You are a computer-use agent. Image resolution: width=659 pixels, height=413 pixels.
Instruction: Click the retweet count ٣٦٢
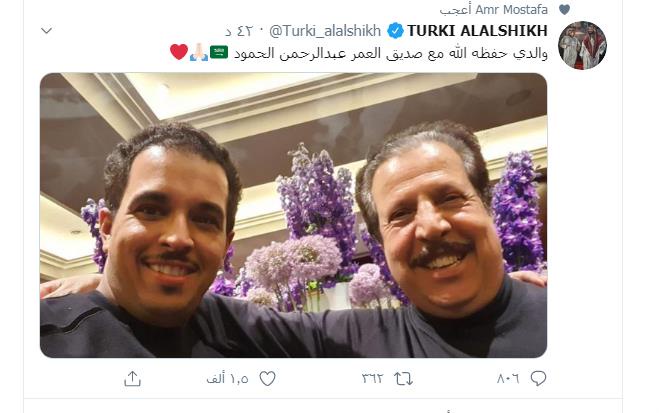(x=372, y=379)
